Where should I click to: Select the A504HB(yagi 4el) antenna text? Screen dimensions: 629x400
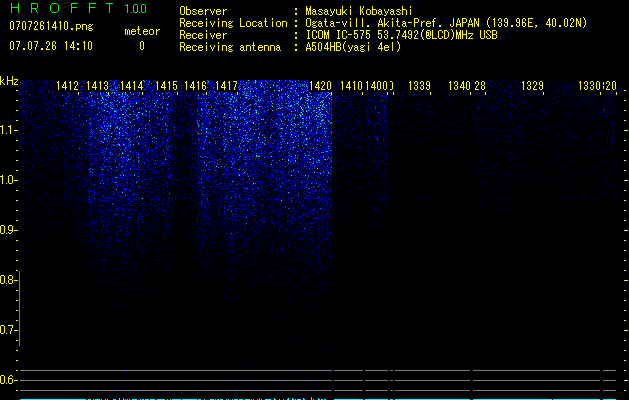[x=353, y=47]
